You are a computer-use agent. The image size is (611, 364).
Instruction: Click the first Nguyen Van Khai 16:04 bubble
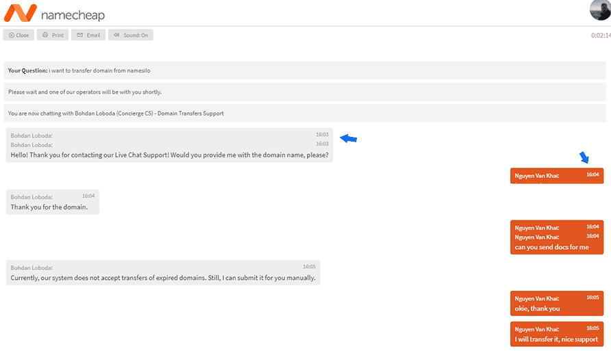click(557, 176)
